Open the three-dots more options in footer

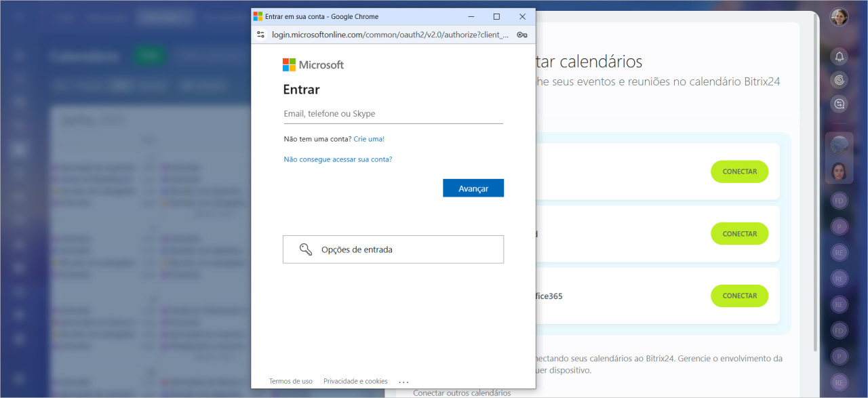[404, 382]
